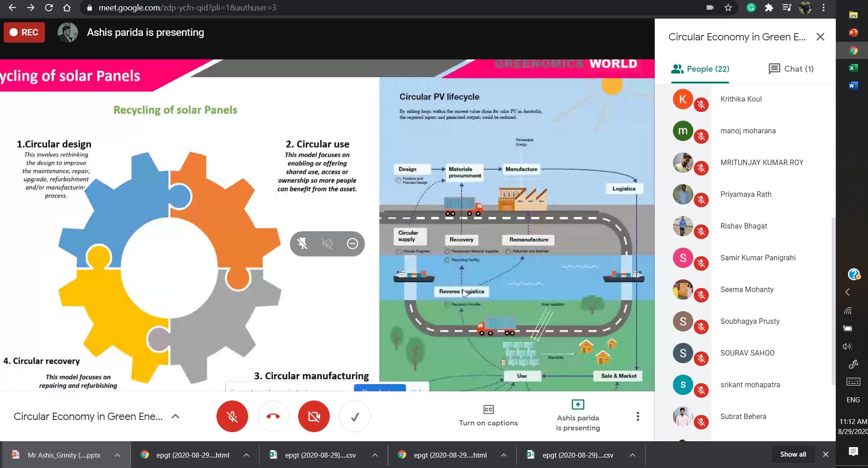Viewport: 868px width, 468px height.
Task: Click Ashis parida is presenting button
Action: coord(578,416)
